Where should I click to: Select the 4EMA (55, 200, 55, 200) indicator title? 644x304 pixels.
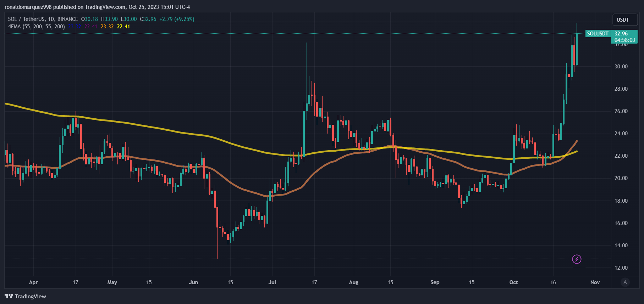(x=37, y=27)
